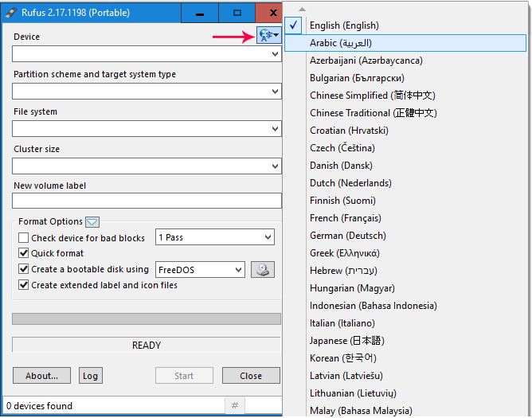Choose Lithuanian (Lietuvių)
Image resolution: width=532 pixels, height=418 pixels.
click(x=405, y=393)
